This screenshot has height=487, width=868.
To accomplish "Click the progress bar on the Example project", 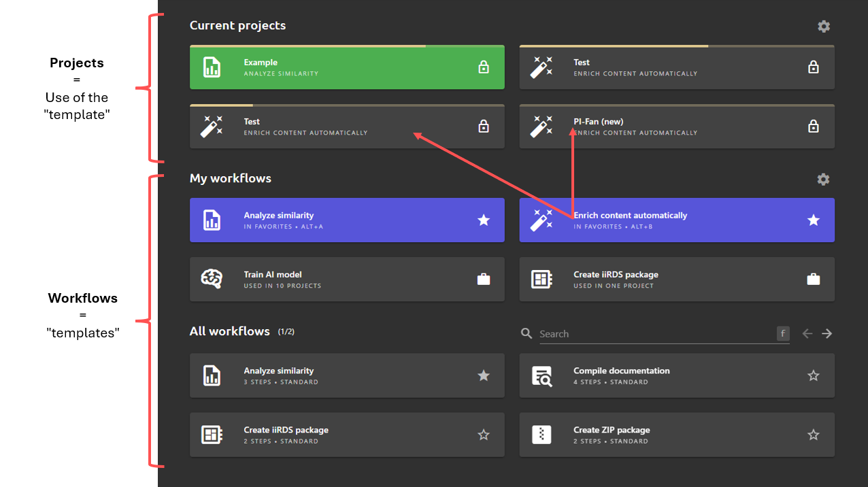I will click(347, 46).
